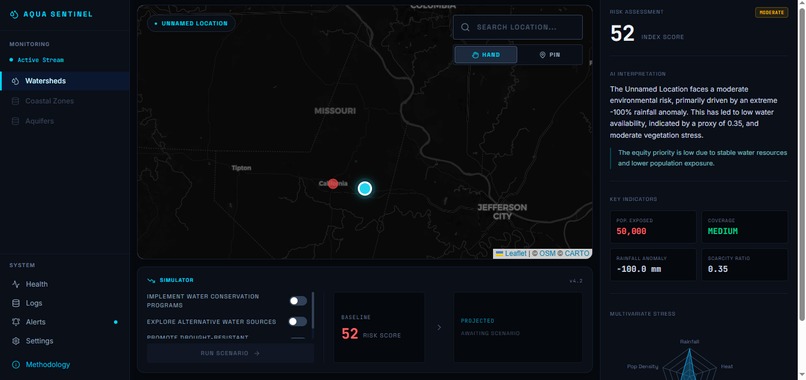This screenshot has height=380, width=806.
Task: Open the OSM attribution link
Action: 547,254
